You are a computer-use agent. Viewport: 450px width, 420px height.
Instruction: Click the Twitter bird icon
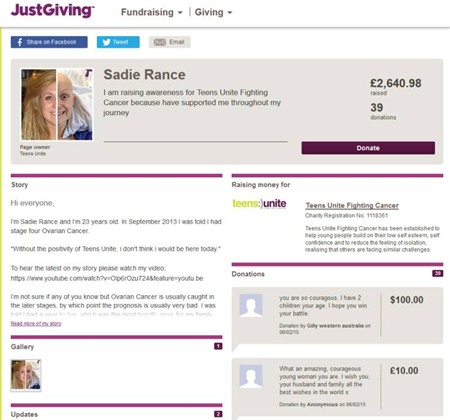[106, 42]
